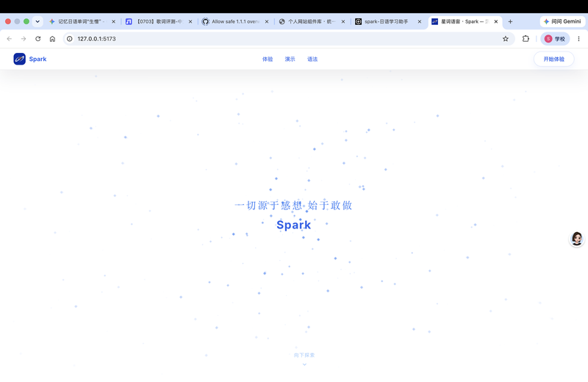588x382 pixels.
Task: Click the GitHub favicon on Allow safe tab
Action: [x=205, y=22]
